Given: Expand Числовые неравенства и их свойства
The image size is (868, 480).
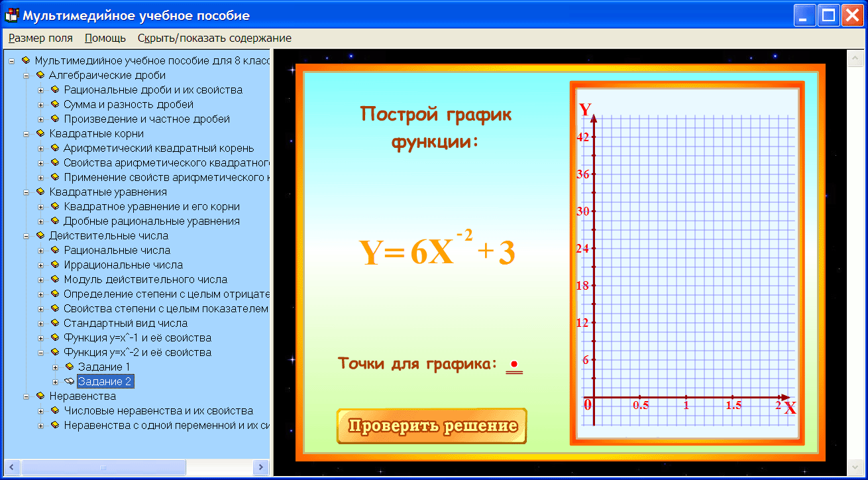Looking at the screenshot, I should point(42,410).
